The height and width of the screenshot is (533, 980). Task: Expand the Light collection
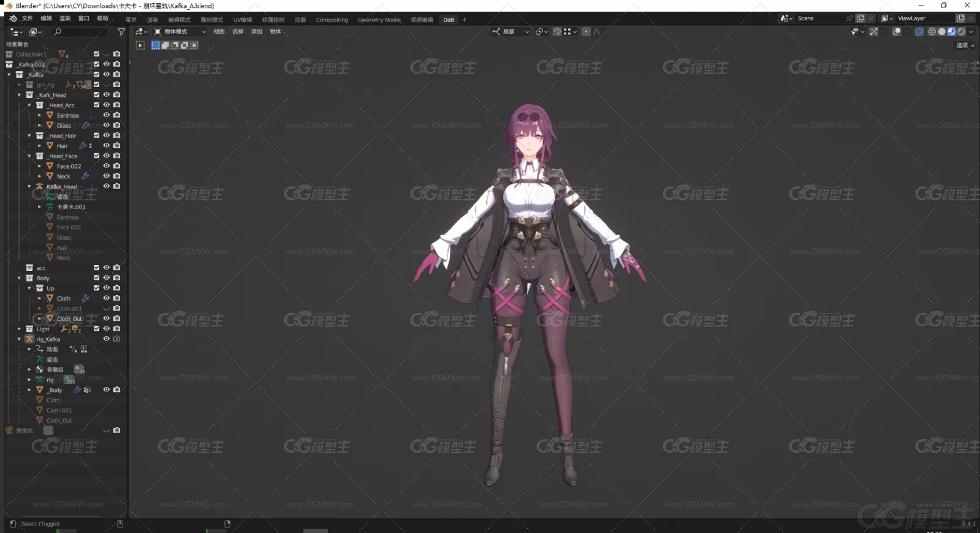click(x=19, y=329)
